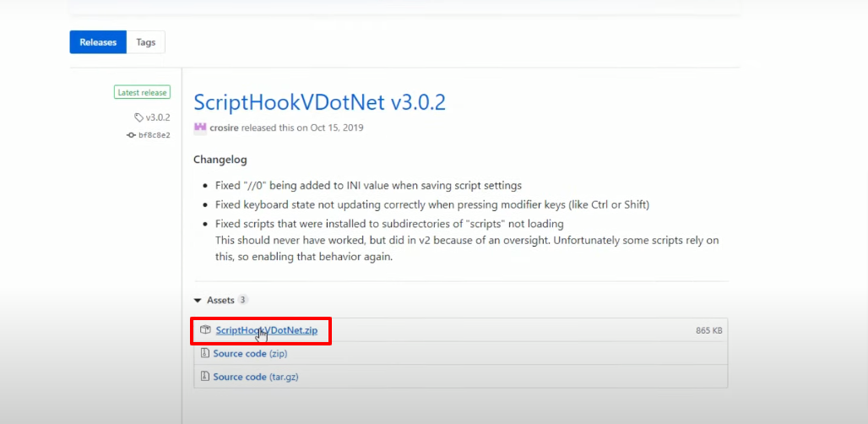The image size is (868, 424).
Task: Click the commit icon beside bf8c8e2
Action: [131, 134]
